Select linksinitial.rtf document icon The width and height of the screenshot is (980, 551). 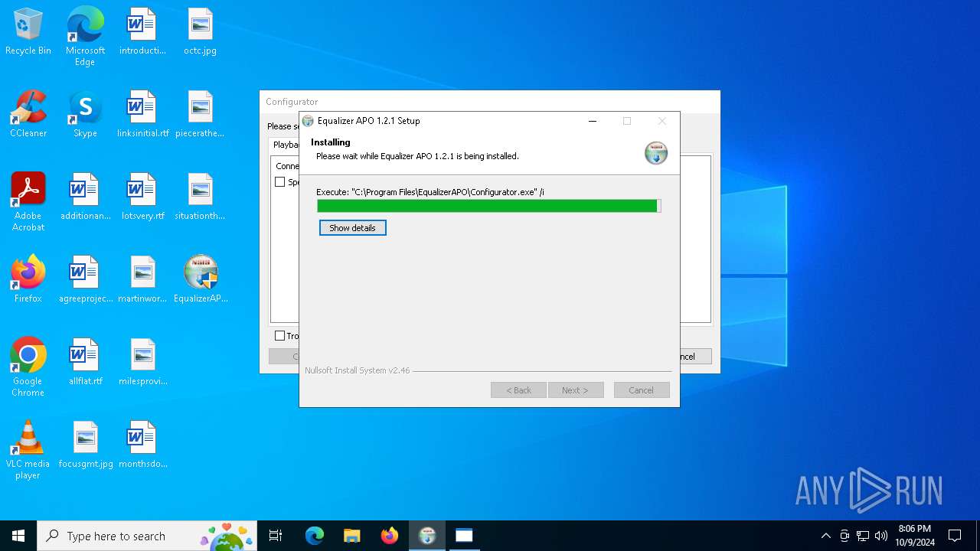pos(142,115)
